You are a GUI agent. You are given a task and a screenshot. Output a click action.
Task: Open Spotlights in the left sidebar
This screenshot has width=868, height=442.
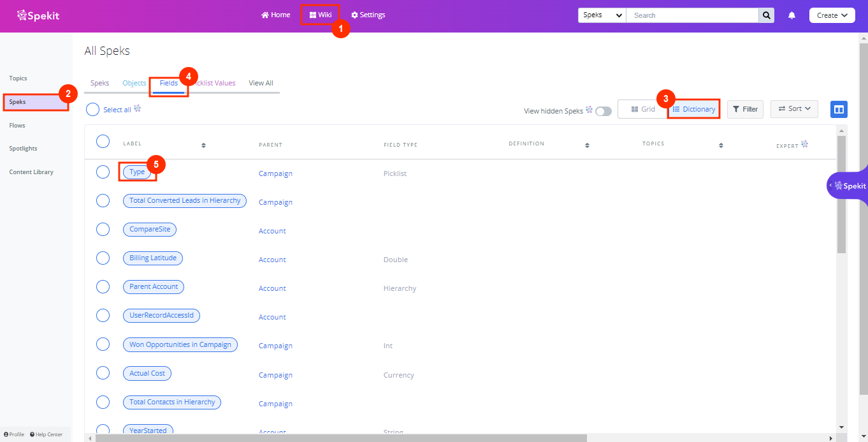coord(23,149)
